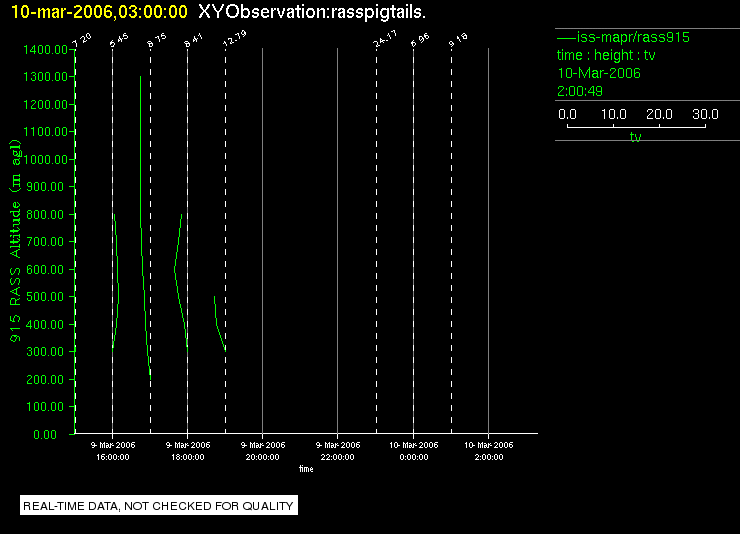740x534 pixels.
Task: Click the profile label "5.45" at top
Action: pos(119,41)
